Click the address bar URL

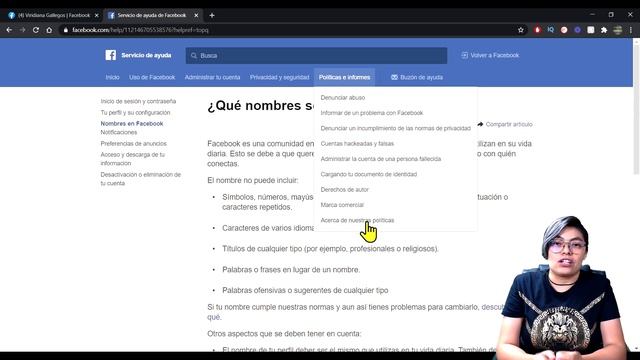click(140, 30)
